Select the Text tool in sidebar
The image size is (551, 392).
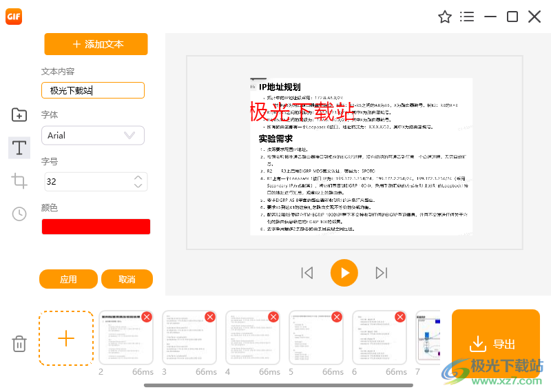click(x=19, y=147)
